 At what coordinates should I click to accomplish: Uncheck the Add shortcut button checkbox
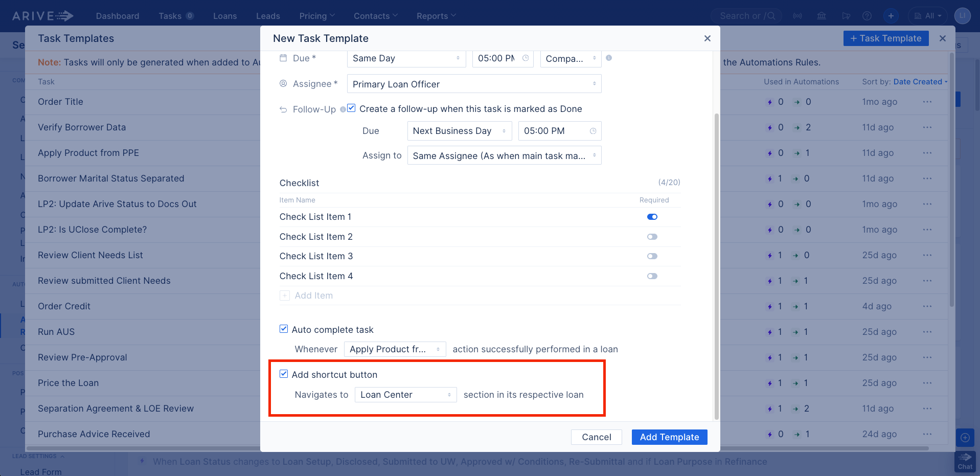[284, 374]
